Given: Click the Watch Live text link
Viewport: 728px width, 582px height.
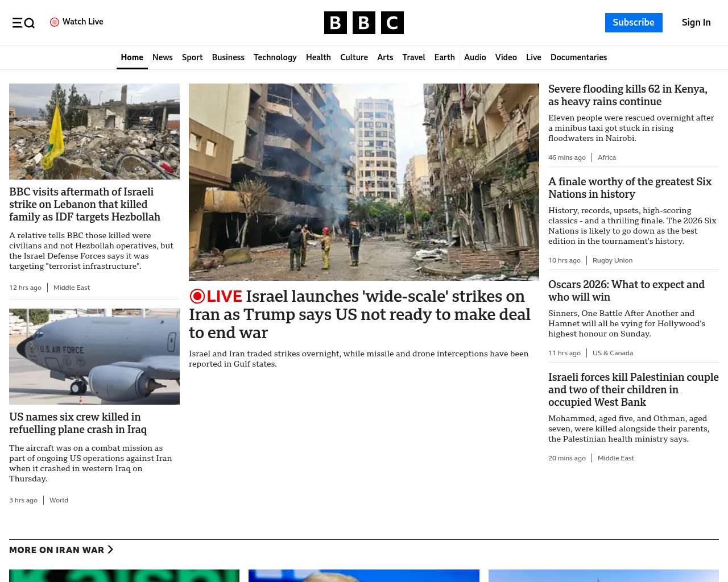Looking at the screenshot, I should click(x=83, y=22).
